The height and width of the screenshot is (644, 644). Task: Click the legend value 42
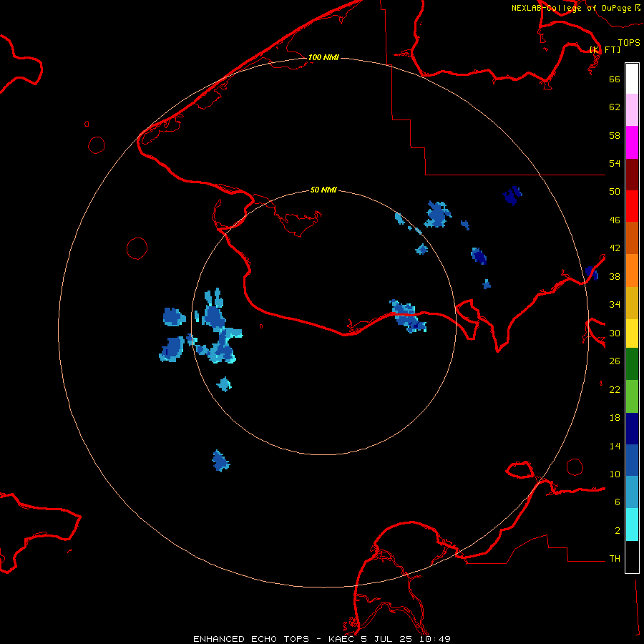[x=615, y=248]
